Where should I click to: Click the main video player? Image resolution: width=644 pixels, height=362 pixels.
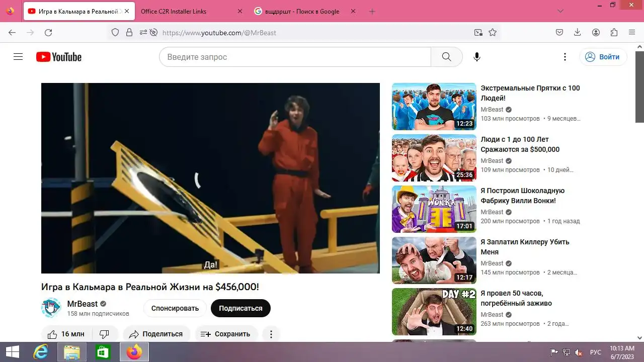(x=210, y=178)
